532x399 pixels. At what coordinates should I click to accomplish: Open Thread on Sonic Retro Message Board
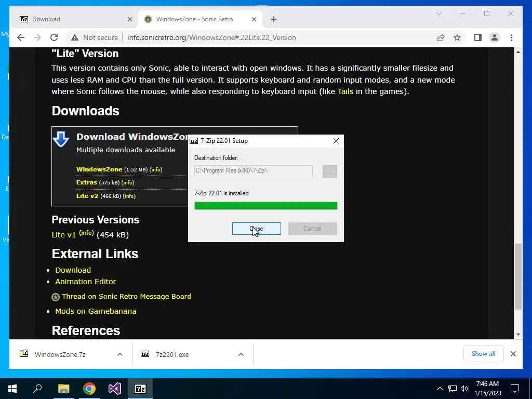126,296
